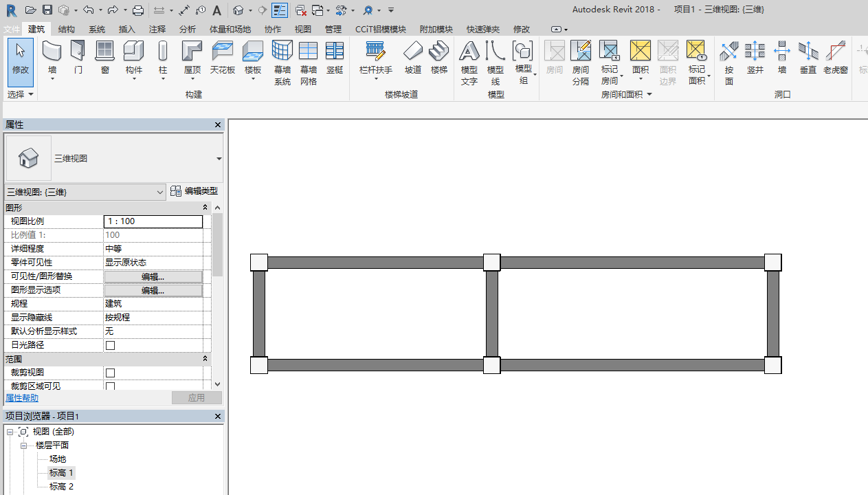The width and height of the screenshot is (868, 495).
Task: Select 标高 2 in project browser
Action: [61, 487]
